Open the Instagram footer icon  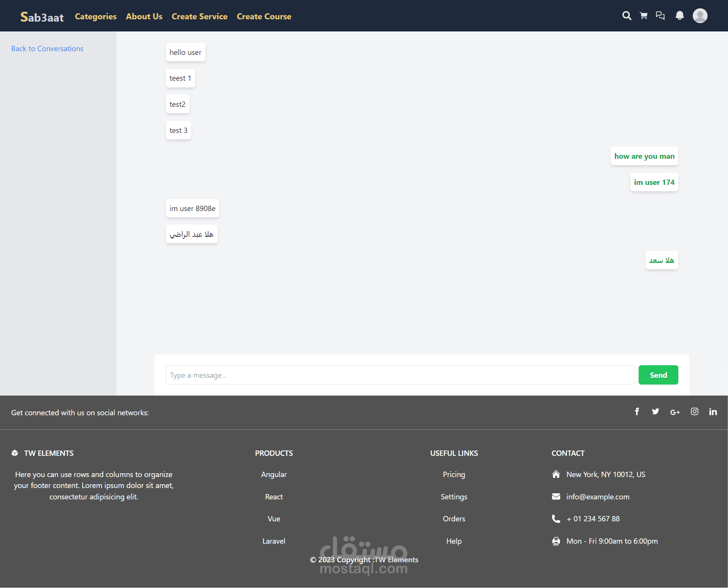(694, 412)
